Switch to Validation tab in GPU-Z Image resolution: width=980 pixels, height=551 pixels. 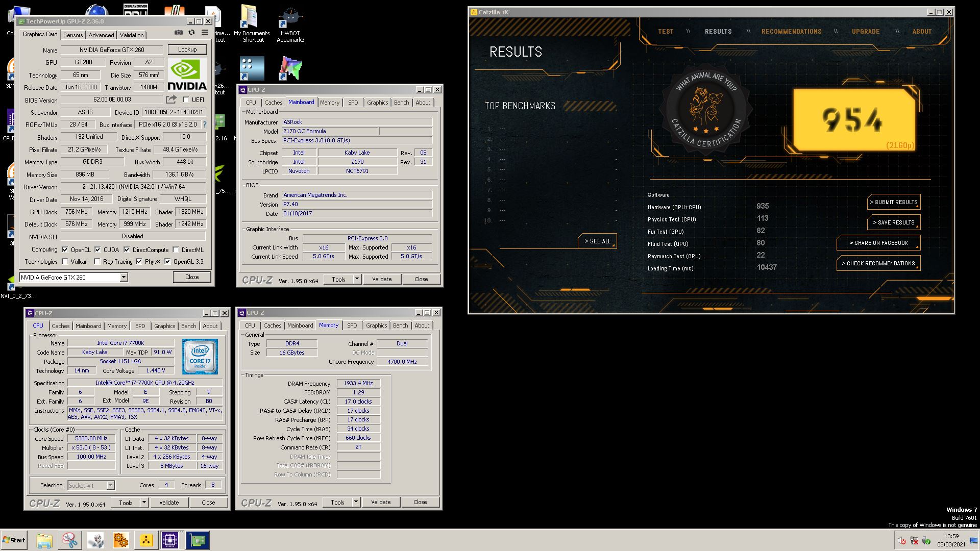[x=132, y=35]
